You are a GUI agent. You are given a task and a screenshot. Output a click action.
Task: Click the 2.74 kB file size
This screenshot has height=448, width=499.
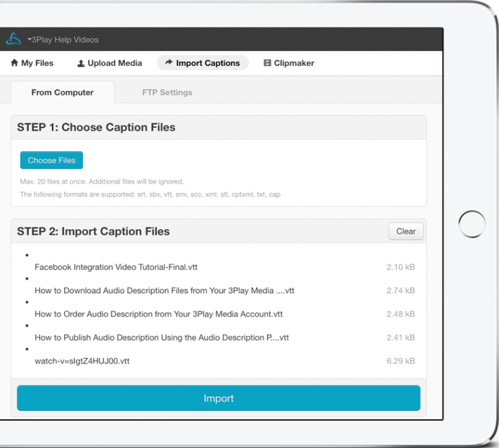[400, 291]
